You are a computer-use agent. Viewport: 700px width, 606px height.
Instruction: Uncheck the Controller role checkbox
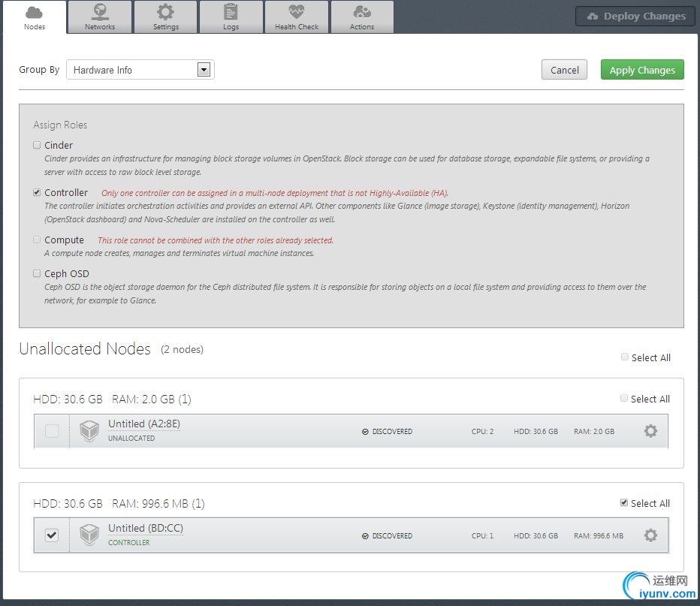[x=37, y=192]
